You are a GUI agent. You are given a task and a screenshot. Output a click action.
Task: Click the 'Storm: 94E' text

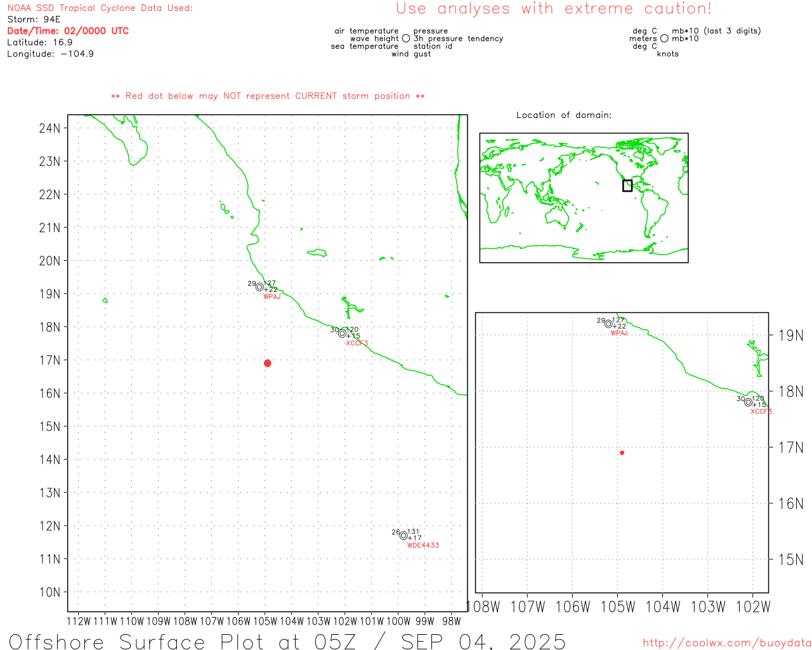(x=34, y=20)
